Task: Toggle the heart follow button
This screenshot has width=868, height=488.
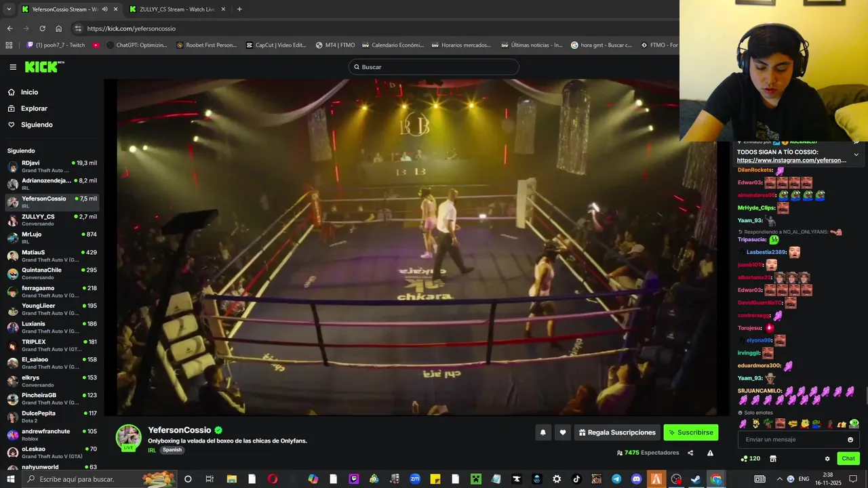Action: coord(562,432)
